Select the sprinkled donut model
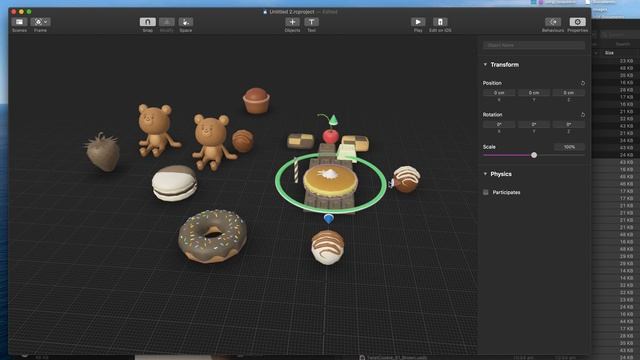Screen dimensions: 640x360 (x=212, y=236)
